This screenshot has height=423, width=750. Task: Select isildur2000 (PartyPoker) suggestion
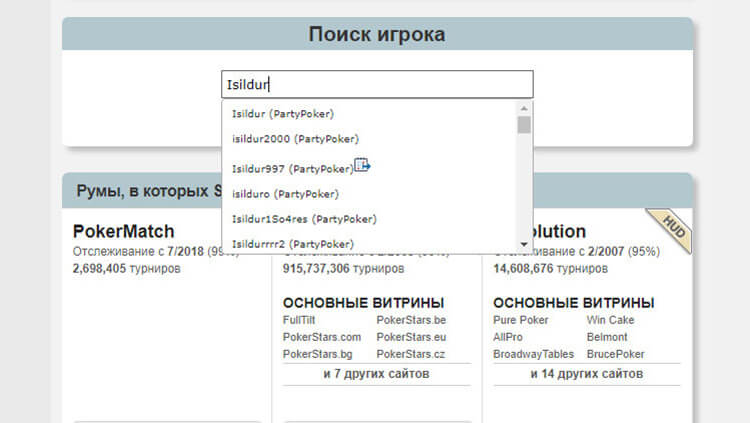click(295, 139)
